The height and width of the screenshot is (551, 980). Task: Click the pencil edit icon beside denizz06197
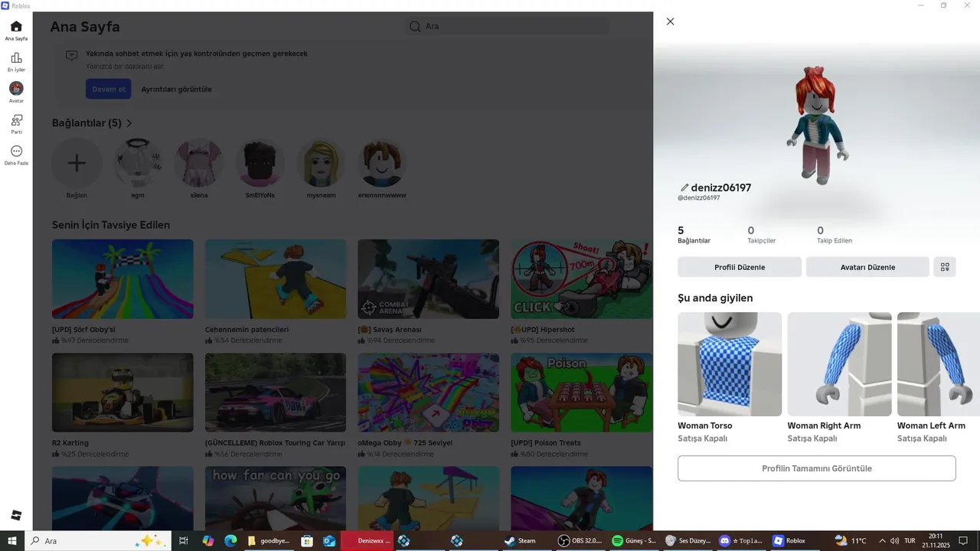tap(684, 187)
